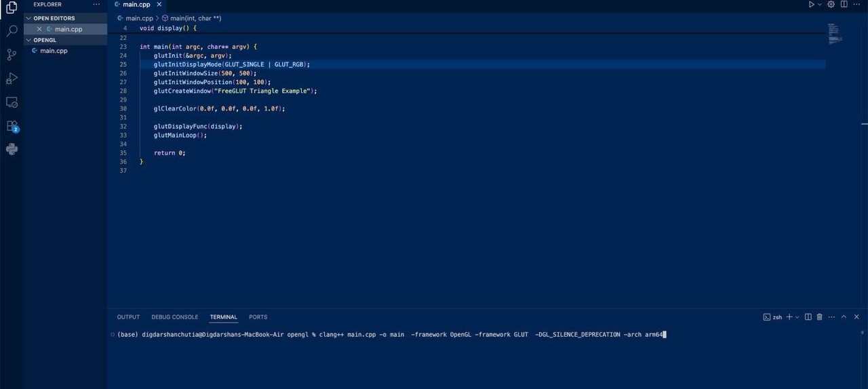Open the Python view in activity bar
868x389 pixels.
point(12,150)
